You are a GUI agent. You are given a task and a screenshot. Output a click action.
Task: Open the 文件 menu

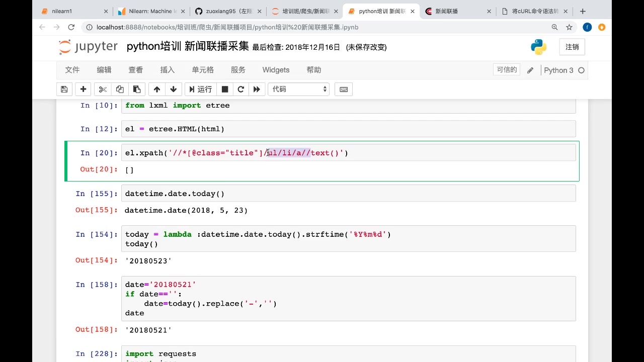click(x=72, y=70)
